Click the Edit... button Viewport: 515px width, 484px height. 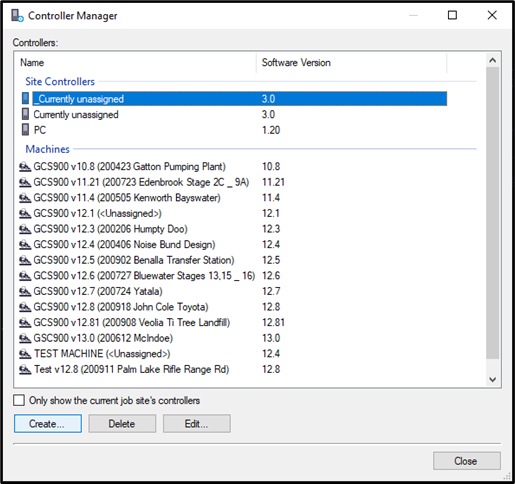(197, 424)
